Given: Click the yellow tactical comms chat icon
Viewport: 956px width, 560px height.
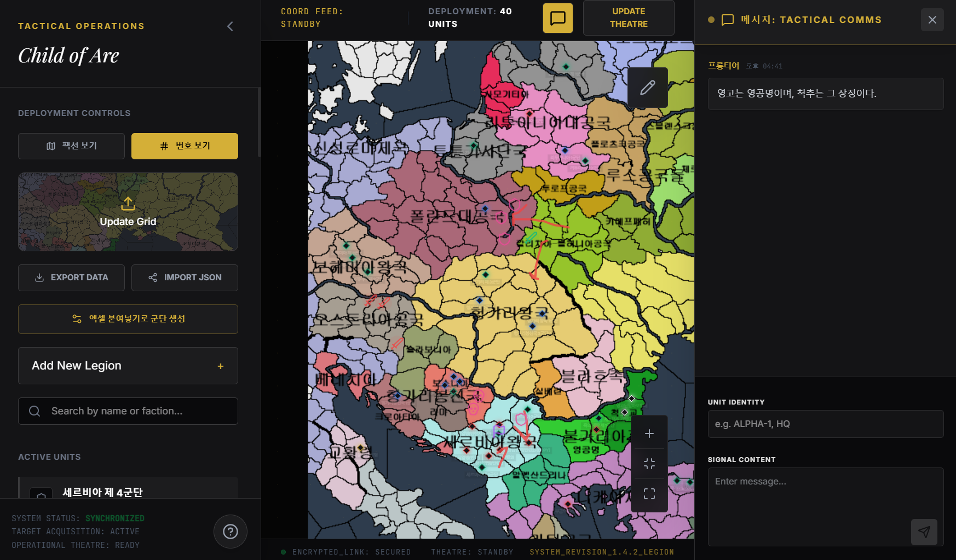Looking at the screenshot, I should pyautogui.click(x=557, y=18).
